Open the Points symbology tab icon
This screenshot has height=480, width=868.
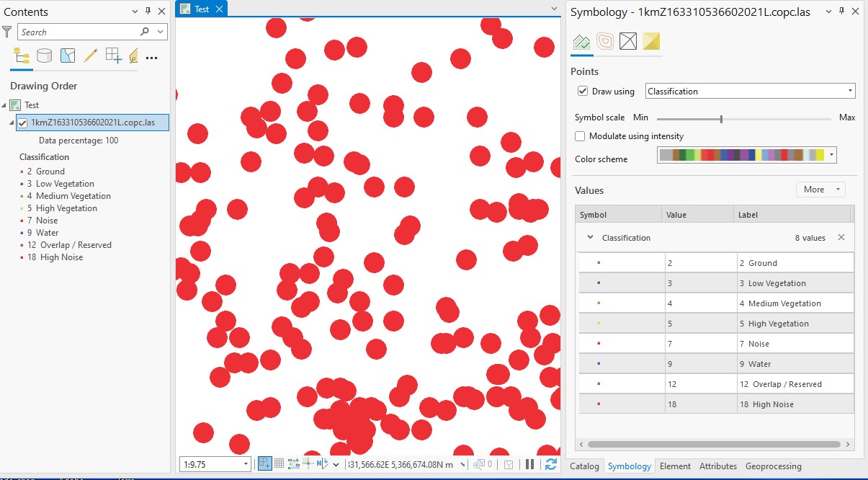[x=581, y=42]
